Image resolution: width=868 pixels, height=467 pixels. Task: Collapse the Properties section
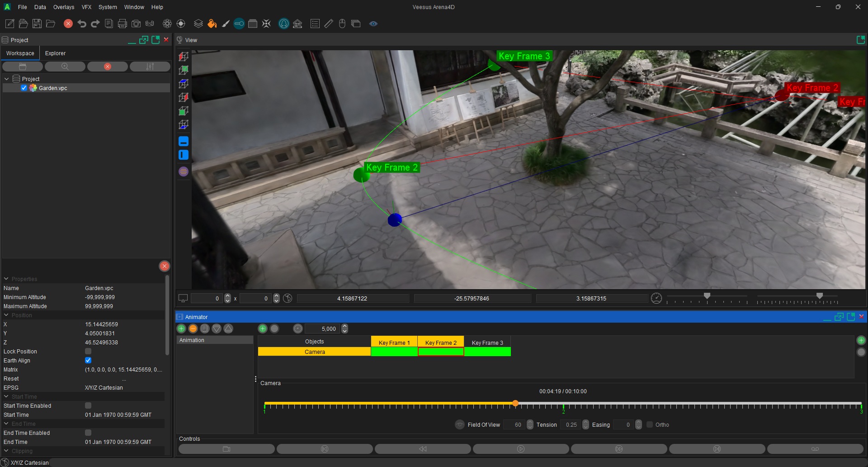click(6, 279)
